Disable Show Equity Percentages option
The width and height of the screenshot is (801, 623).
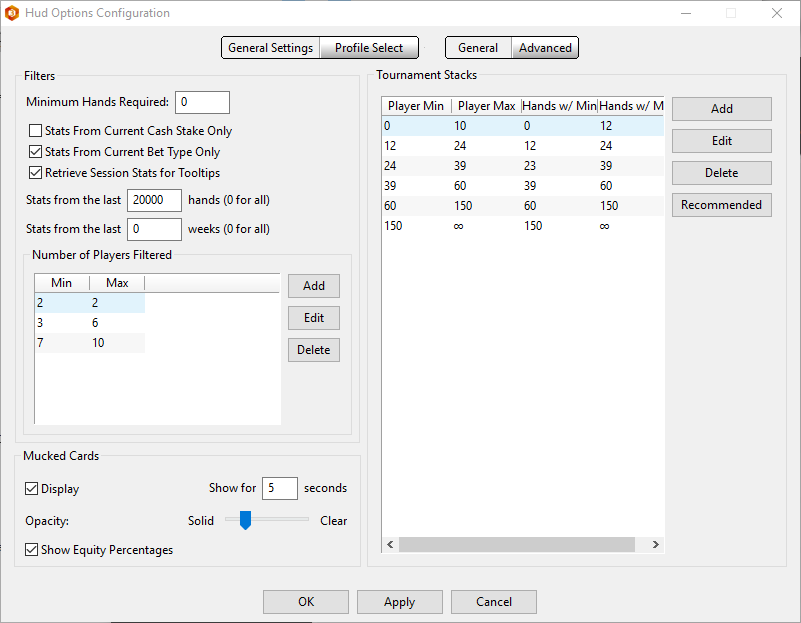[x=32, y=550]
